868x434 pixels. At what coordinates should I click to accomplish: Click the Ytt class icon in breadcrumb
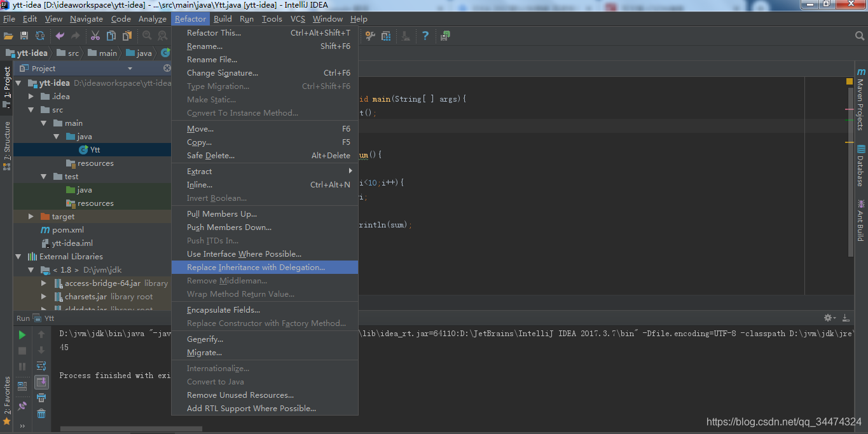pos(165,53)
